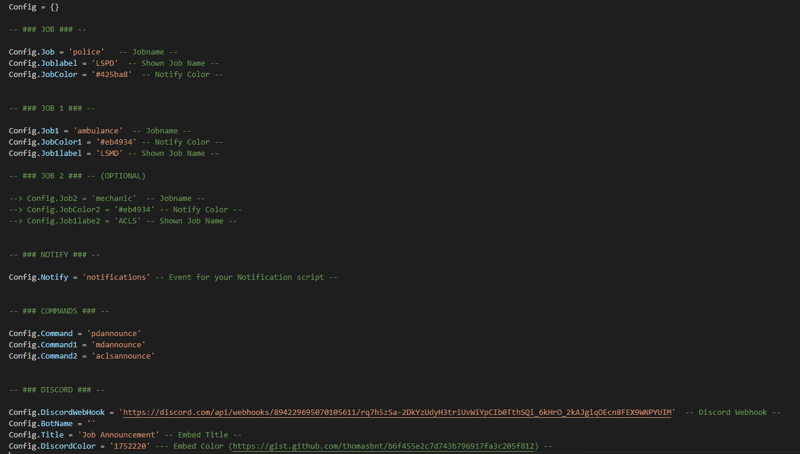Image resolution: width=800 pixels, height=454 pixels.
Task: Click the 'ambulance' string for Job1
Action: (97, 131)
